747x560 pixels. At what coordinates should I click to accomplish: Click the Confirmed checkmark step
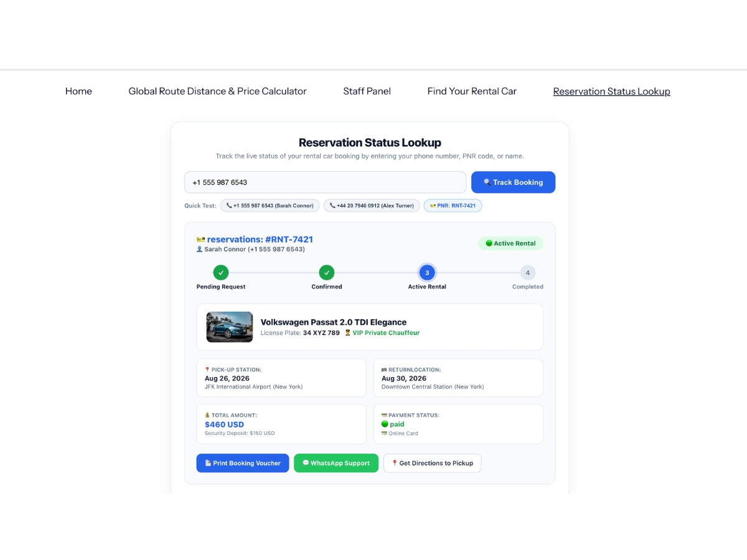tap(327, 273)
